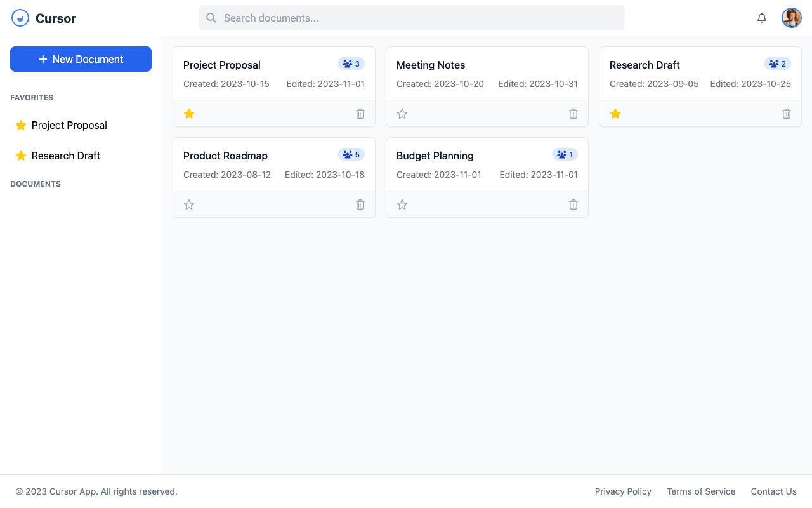
Task: Favorite Product Roadmap via its star toggle
Action: click(x=188, y=204)
